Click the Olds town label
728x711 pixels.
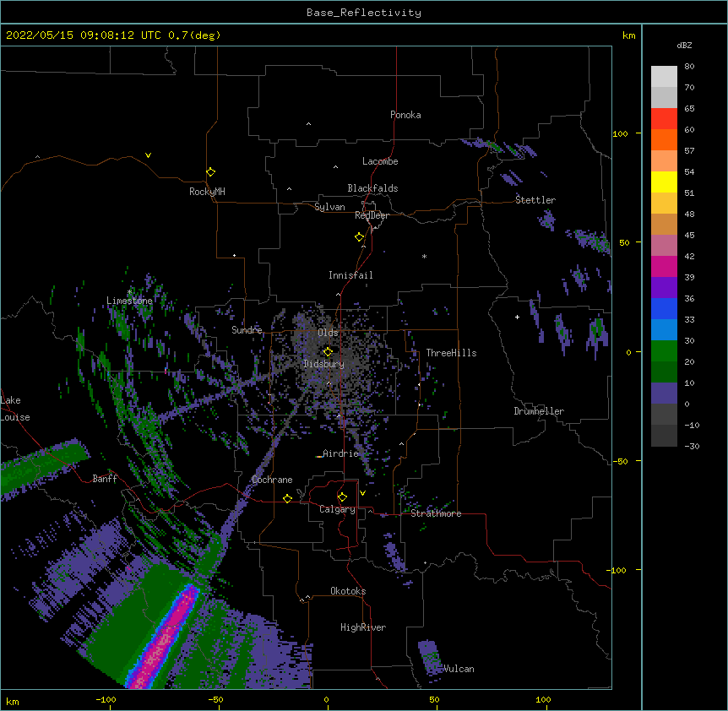click(x=328, y=333)
